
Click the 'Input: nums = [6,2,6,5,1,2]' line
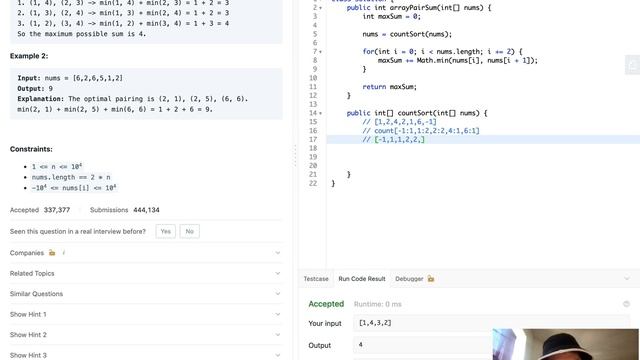coord(70,78)
